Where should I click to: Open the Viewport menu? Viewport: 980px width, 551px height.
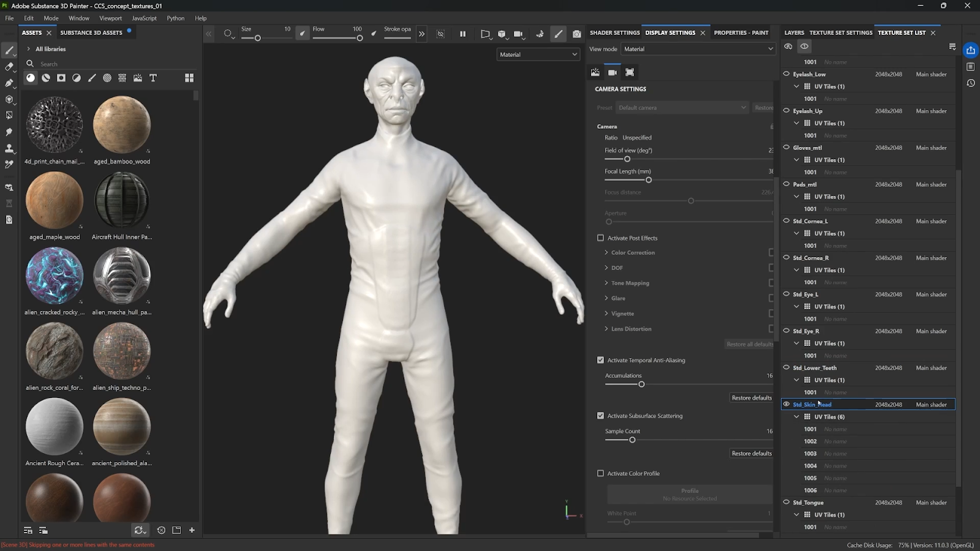pos(110,18)
